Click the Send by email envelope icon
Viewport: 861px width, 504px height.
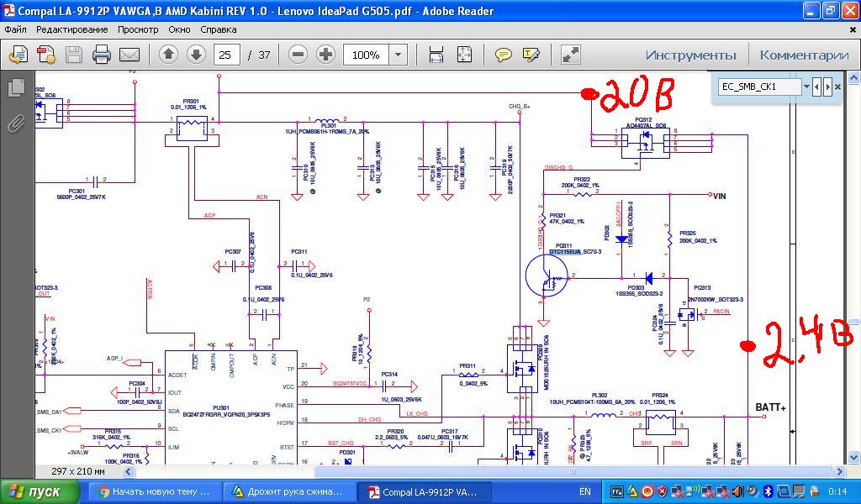(129, 55)
